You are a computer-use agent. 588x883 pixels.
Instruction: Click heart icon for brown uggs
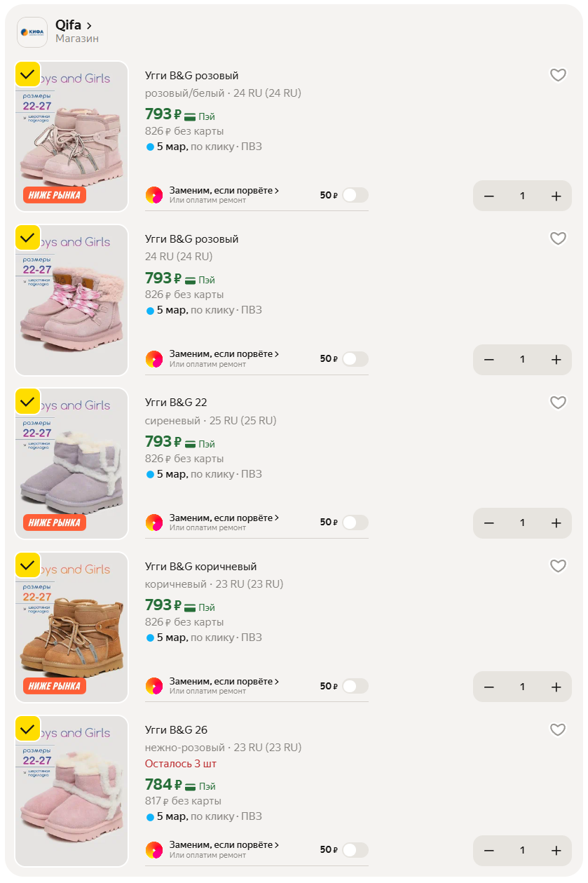pos(558,566)
